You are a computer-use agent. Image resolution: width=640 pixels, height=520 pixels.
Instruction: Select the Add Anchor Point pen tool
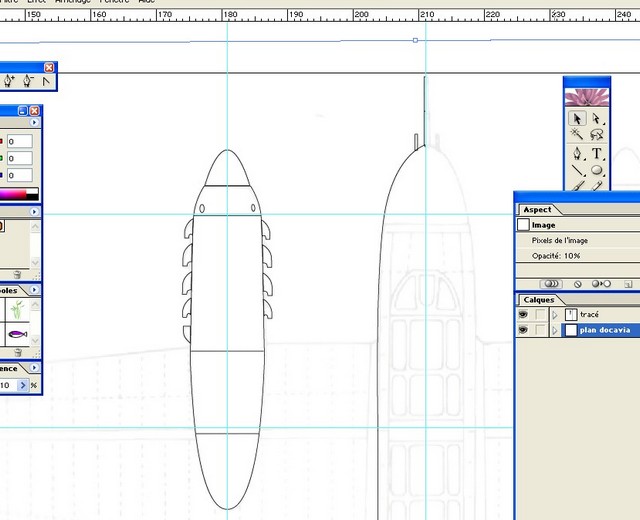tap(9, 81)
